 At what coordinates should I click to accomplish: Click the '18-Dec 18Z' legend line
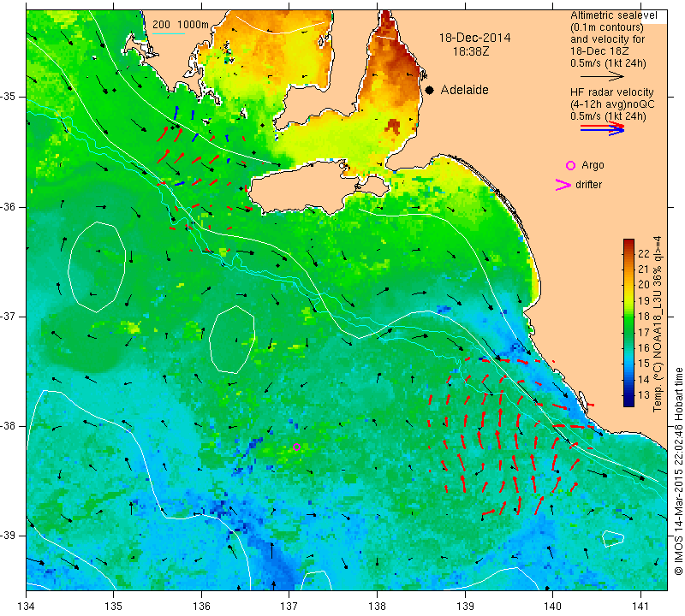(599, 51)
